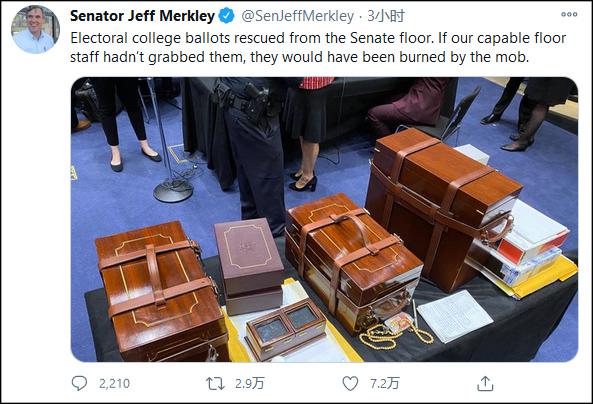This screenshot has height=404, width=593.
Task: Click the tweet text about Electoral college ballots
Action: (318, 48)
